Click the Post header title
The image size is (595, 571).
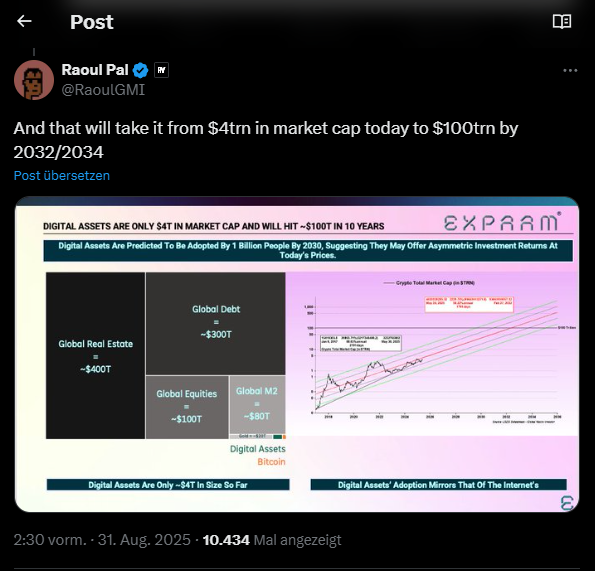coord(91,22)
